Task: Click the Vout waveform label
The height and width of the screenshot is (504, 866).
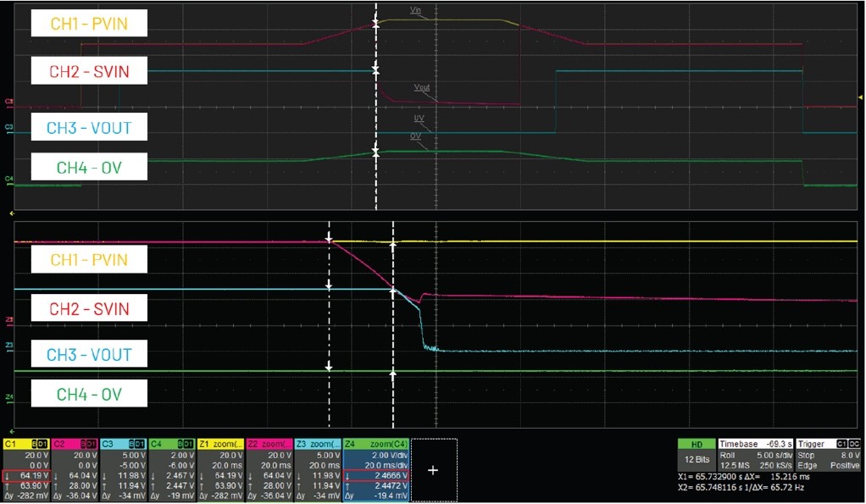Action: click(x=421, y=88)
